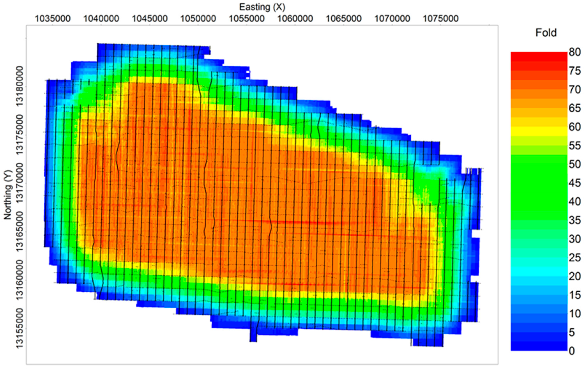This screenshot has width=588, height=370.
Task: Click the colorbar label 70
Action: (x=575, y=90)
